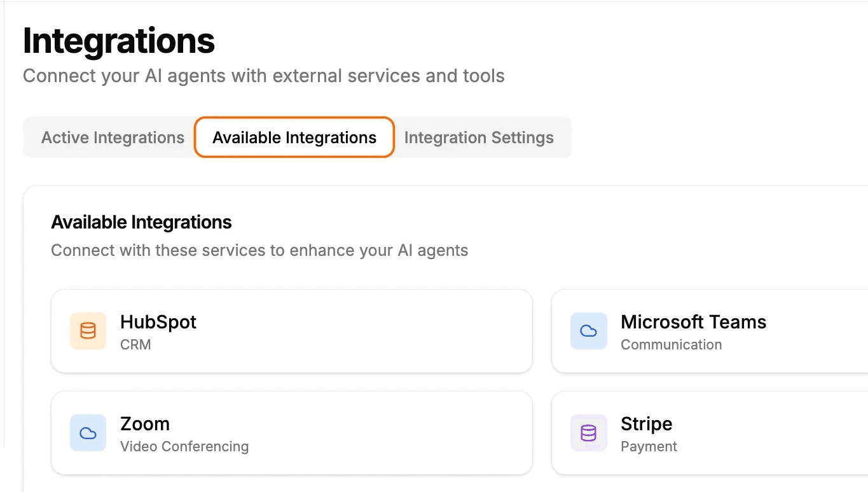Click the Payment label under Stripe
Viewport: 868px width, 492px height.
point(649,447)
